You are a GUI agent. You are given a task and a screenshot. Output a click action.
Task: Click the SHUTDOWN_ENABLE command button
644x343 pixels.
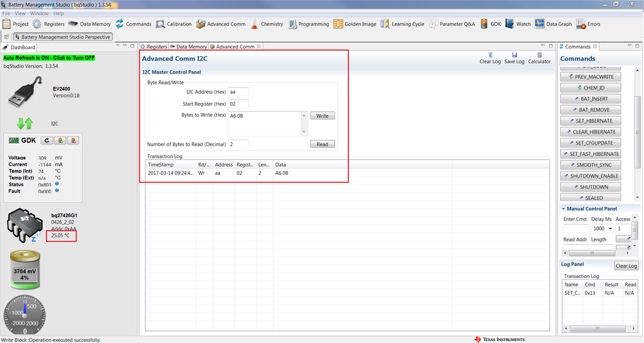(591, 176)
